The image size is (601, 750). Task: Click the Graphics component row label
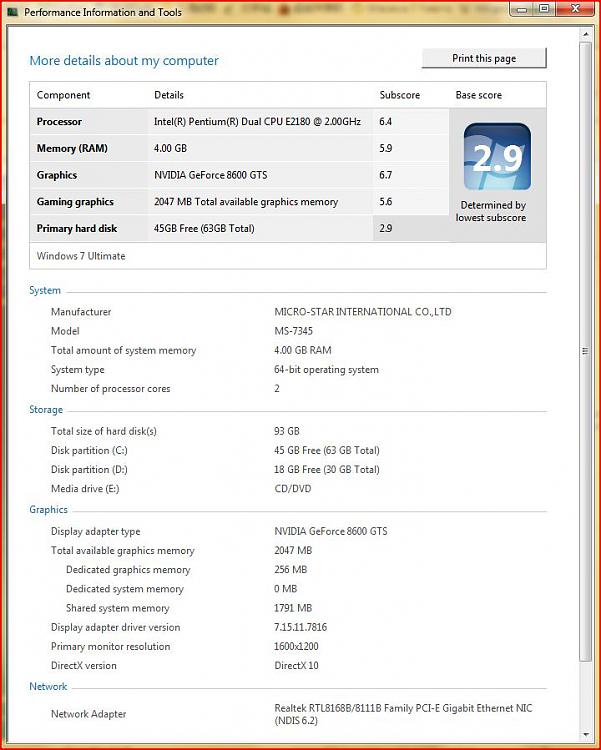click(56, 175)
